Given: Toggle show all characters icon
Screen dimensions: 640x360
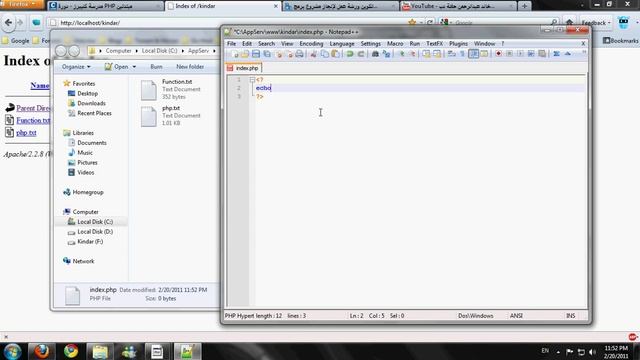Looking at the screenshot, I should pyautogui.click(x=462, y=54).
